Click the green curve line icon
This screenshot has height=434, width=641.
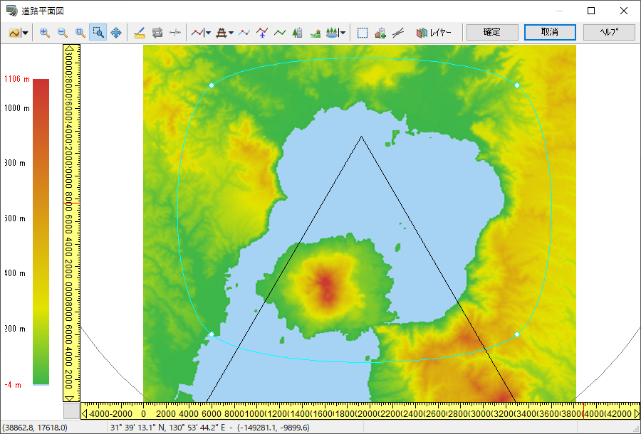point(280,33)
